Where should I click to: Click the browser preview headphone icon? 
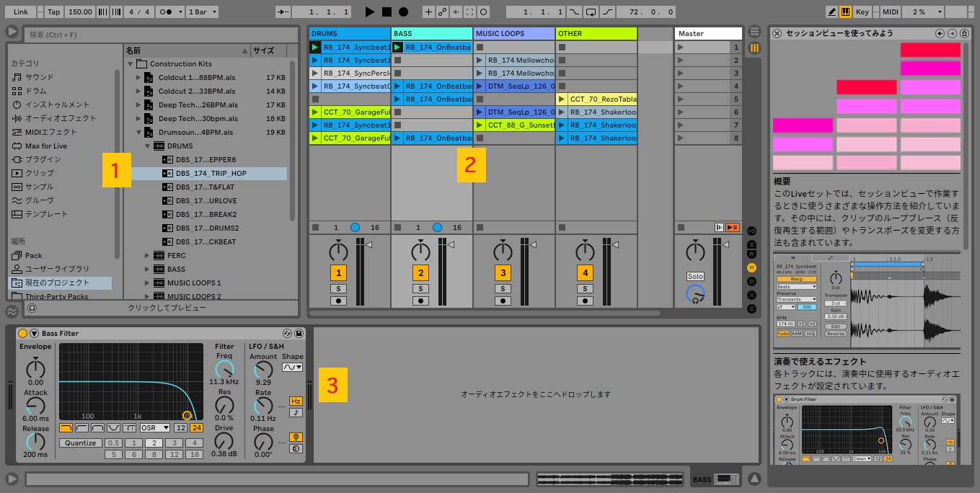32,308
